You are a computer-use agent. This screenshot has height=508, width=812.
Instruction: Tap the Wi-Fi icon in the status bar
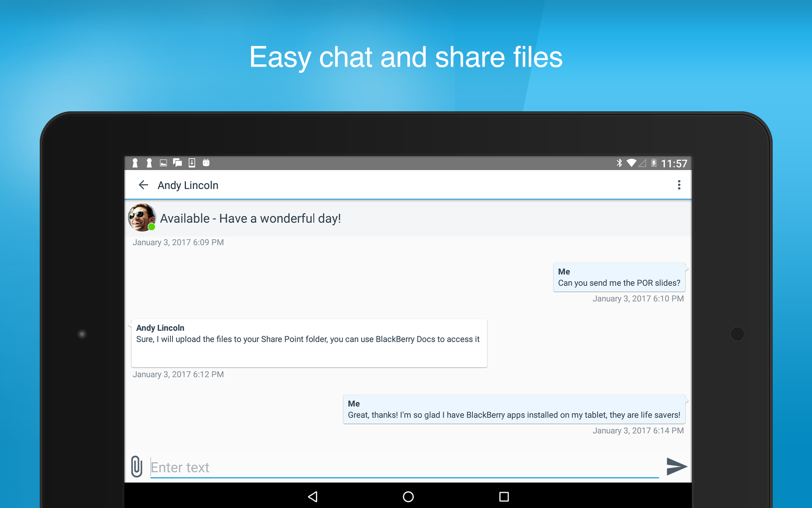point(631,163)
